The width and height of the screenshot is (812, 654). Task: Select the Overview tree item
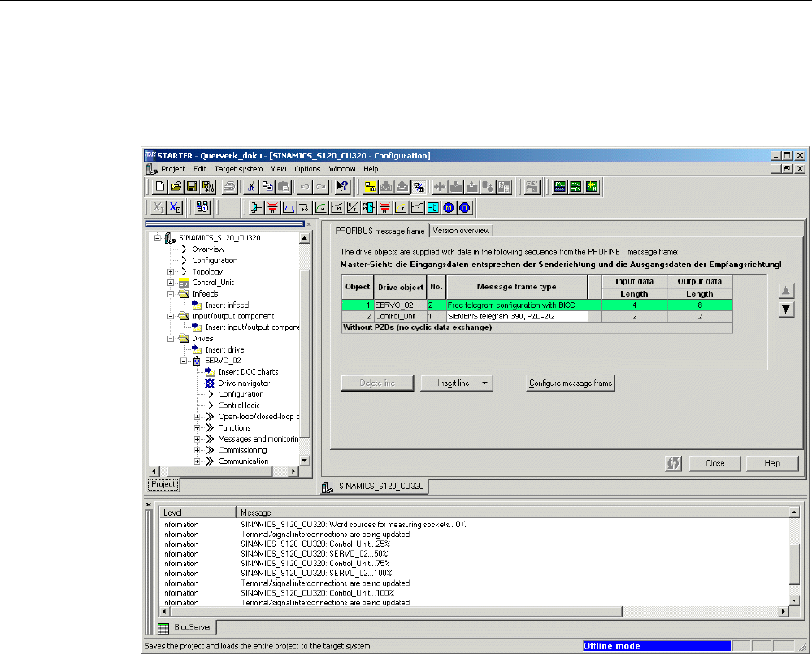coord(208,249)
